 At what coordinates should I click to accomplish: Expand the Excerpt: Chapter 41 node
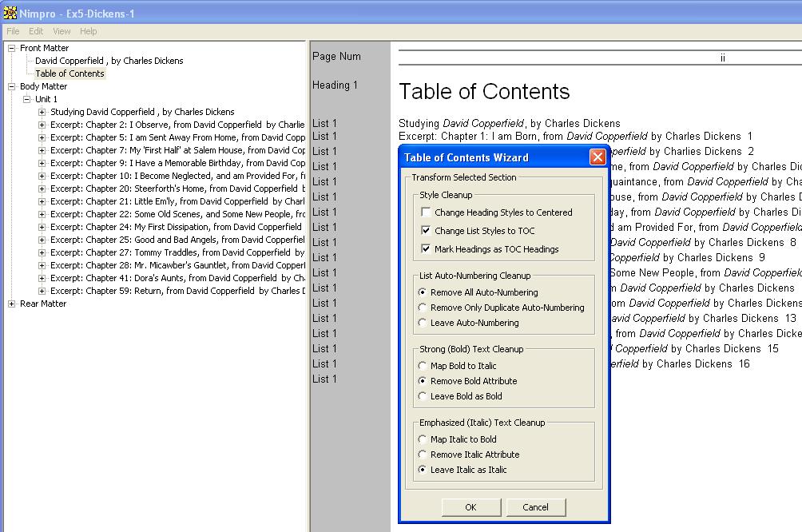(42, 278)
